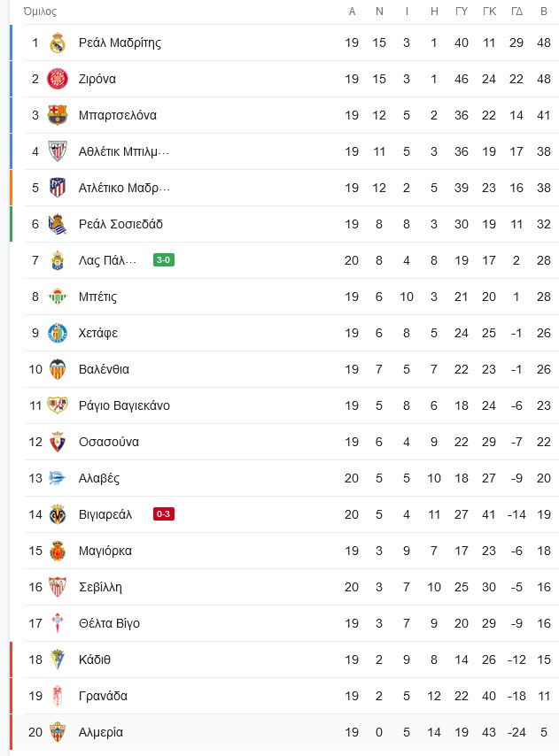Click the Γρανάδα team name
The height and width of the screenshot is (756, 559).
[103, 696]
